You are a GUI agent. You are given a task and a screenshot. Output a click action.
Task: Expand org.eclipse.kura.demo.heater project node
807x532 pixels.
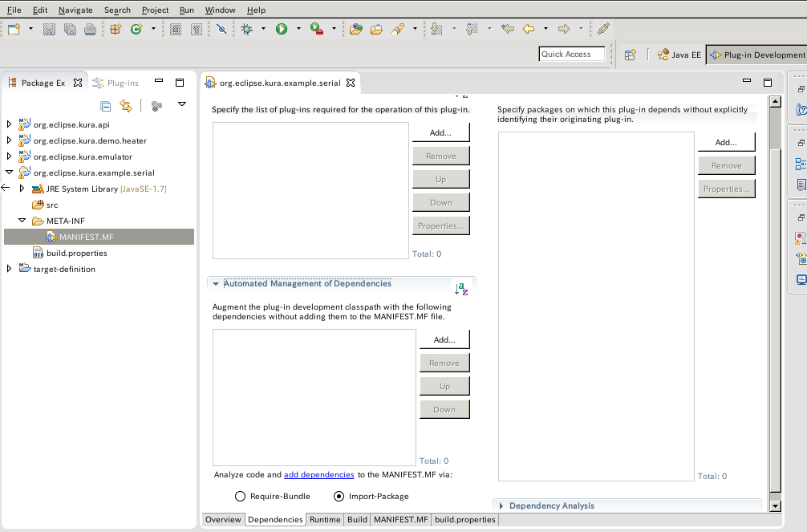(9, 140)
